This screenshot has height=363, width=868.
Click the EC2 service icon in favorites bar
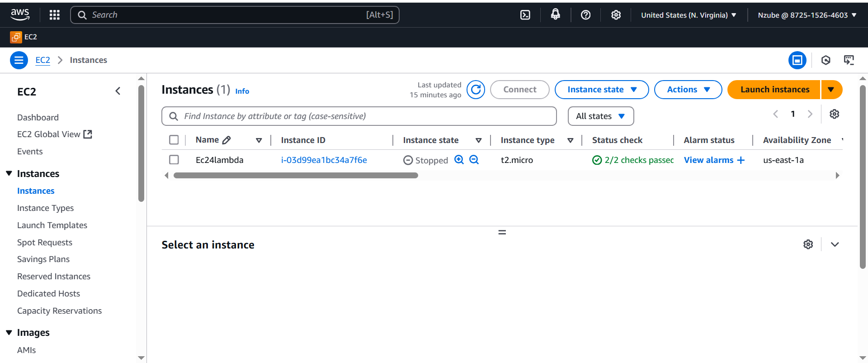tap(16, 37)
